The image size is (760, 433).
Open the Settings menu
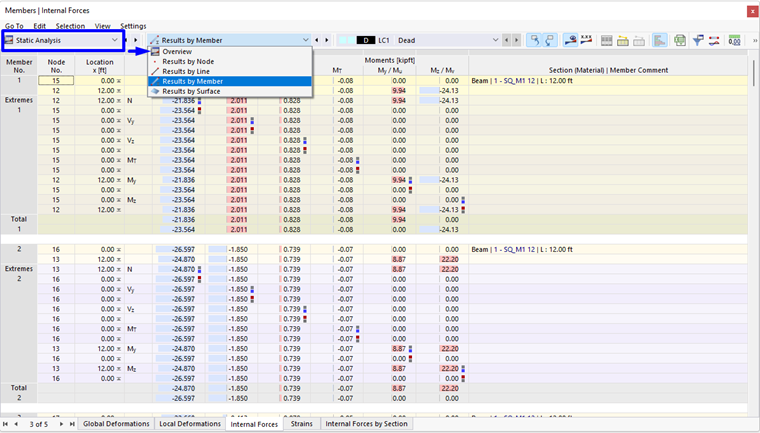[133, 26]
